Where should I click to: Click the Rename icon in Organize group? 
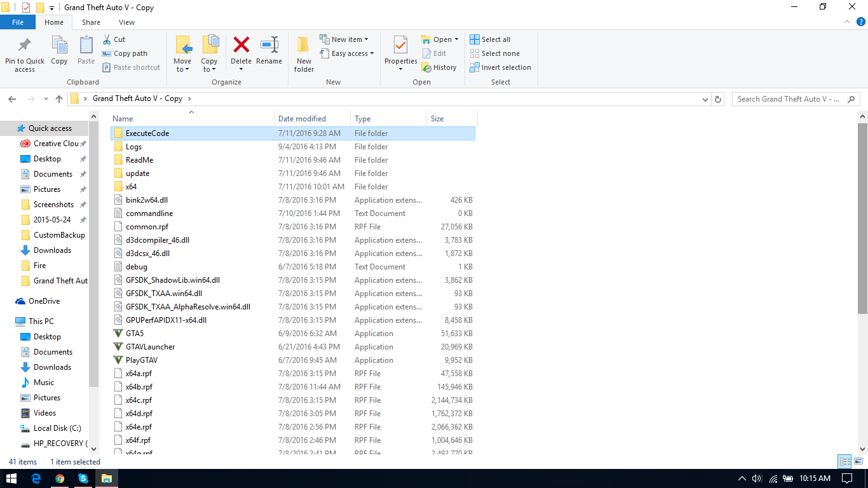269,46
